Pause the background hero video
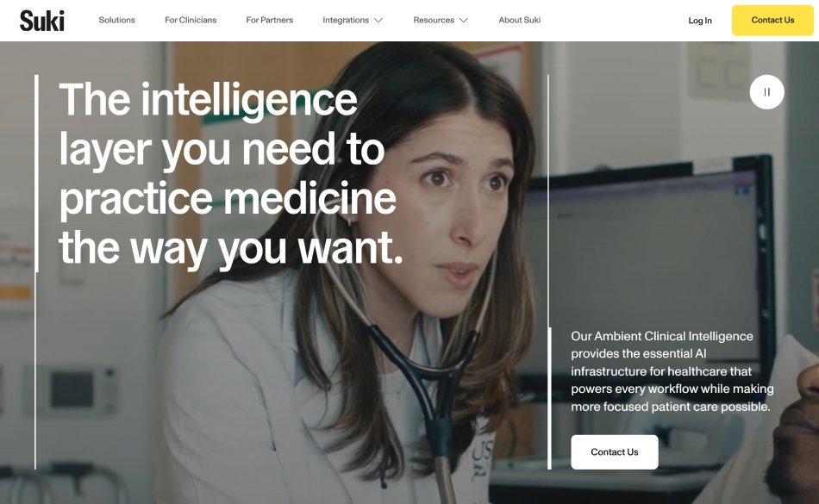Screen dimensions: 819x504 pos(766,92)
